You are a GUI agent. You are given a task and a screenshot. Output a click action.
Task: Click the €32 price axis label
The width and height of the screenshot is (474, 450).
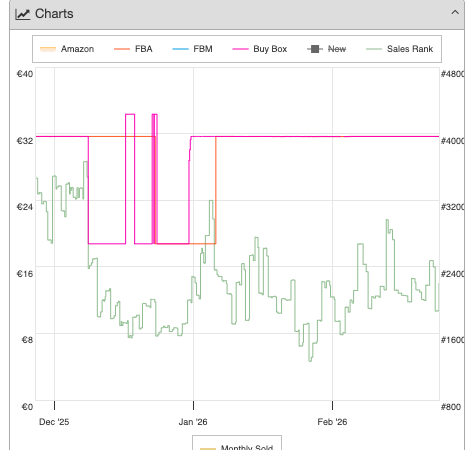click(25, 141)
